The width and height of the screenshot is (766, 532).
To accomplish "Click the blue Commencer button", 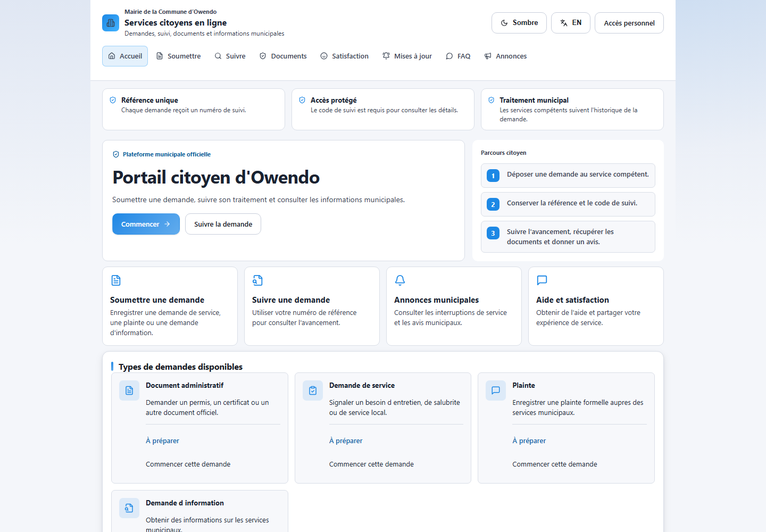I will [146, 224].
